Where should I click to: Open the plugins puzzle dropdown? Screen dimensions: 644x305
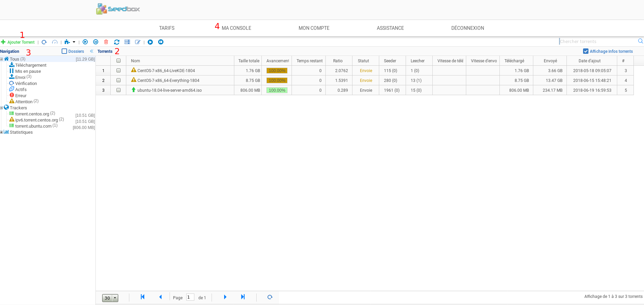[x=70, y=42]
